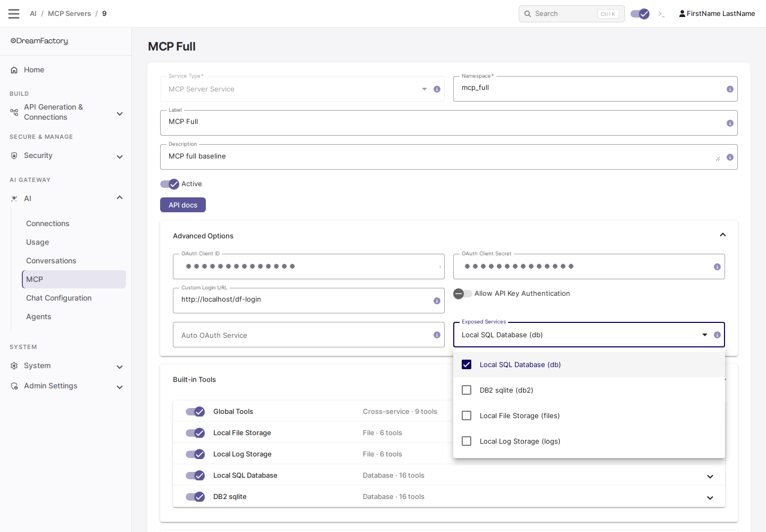The image size is (766, 532).
Task: Expand the Admin Settings sidebar menu
Action: (x=120, y=387)
